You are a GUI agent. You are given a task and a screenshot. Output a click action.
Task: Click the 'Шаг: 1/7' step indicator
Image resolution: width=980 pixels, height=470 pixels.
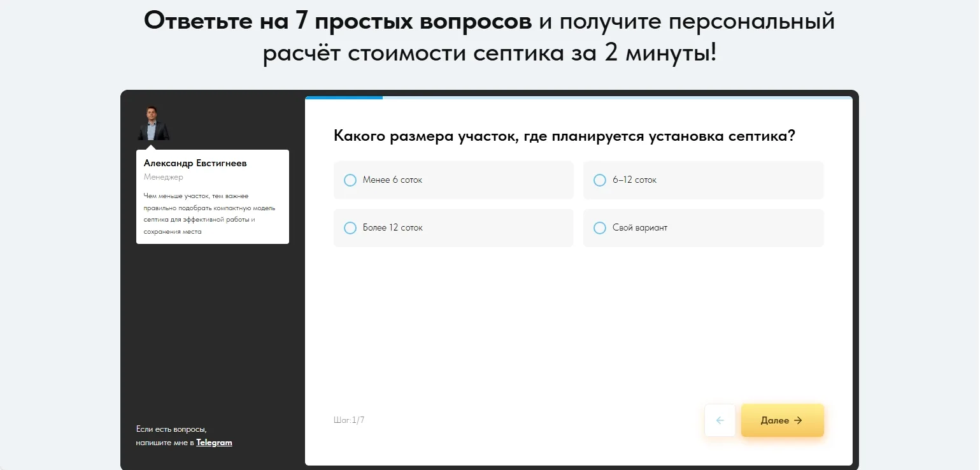[349, 420]
